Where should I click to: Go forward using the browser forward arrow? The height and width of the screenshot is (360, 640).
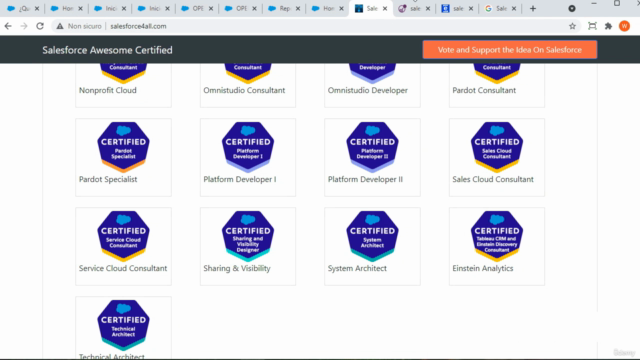point(24,26)
